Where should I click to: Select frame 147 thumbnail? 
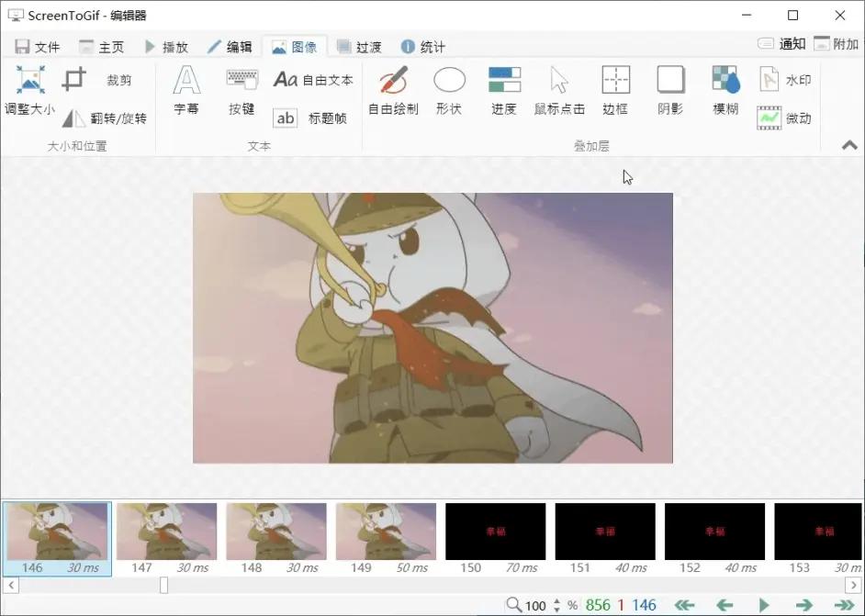[166, 539]
